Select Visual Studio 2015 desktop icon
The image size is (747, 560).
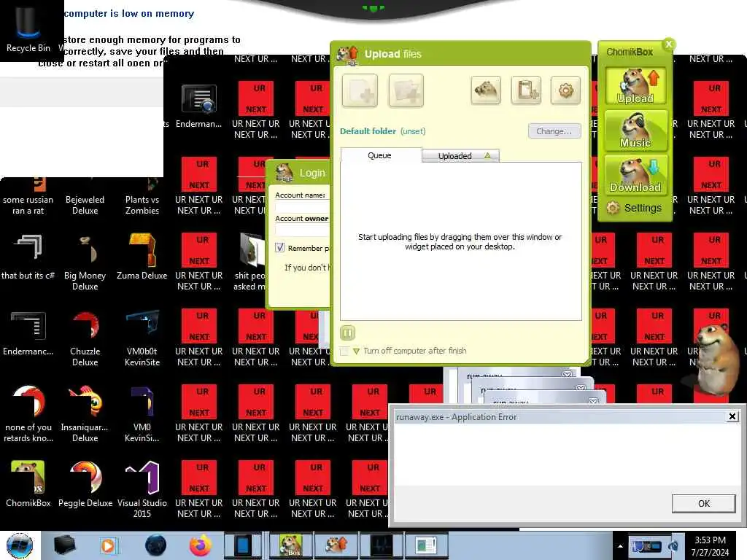[x=142, y=489]
